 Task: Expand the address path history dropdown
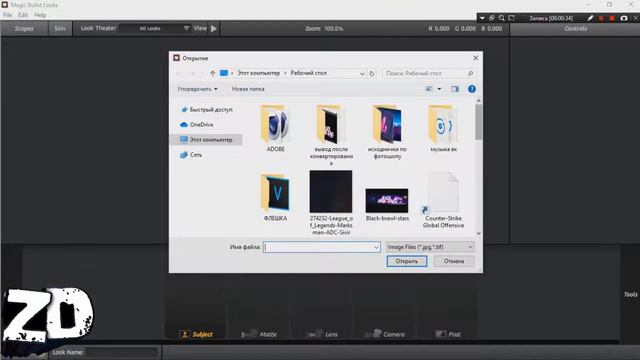coord(362,73)
